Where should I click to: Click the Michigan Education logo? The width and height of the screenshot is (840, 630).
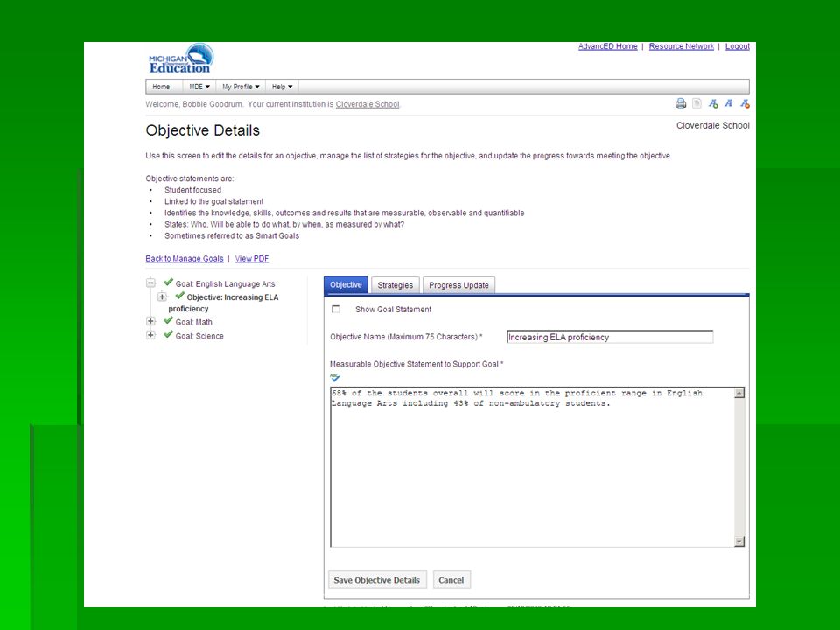(x=181, y=59)
